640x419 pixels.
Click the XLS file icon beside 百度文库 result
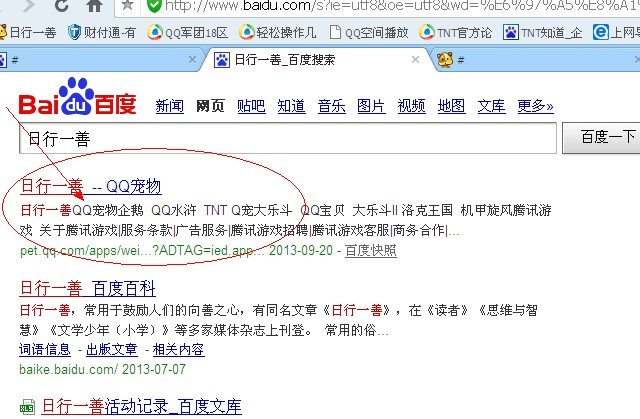[27, 407]
